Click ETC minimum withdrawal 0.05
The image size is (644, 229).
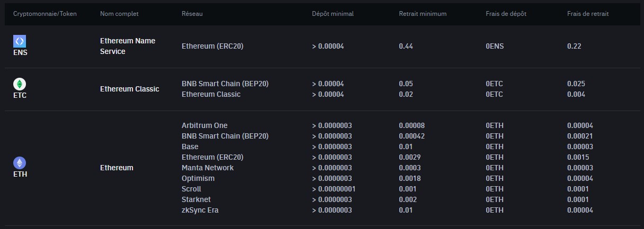[406, 84]
